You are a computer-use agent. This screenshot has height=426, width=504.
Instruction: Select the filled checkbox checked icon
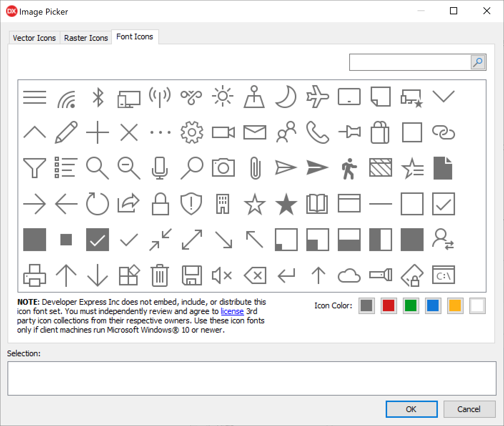tap(97, 240)
